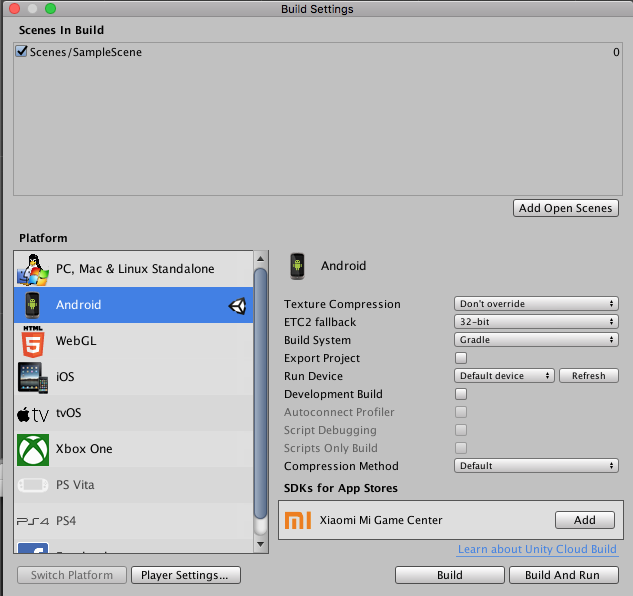The image size is (633, 596).
Task: Add the Xiaomi Mi Game Center SDK
Action: click(585, 520)
